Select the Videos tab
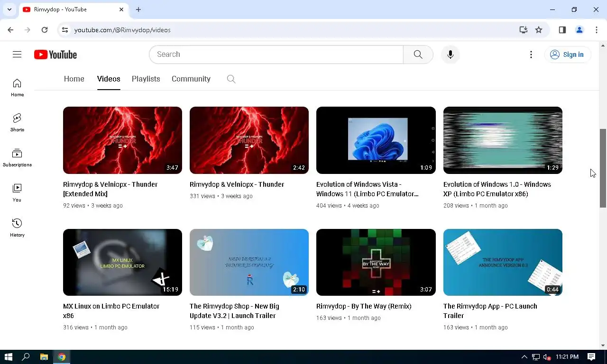 point(109,79)
